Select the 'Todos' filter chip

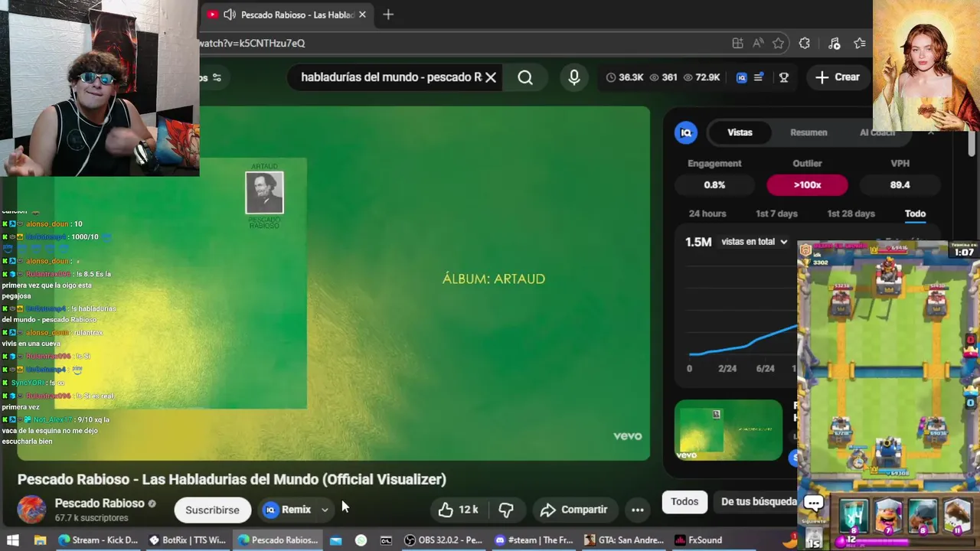pyautogui.click(x=684, y=501)
